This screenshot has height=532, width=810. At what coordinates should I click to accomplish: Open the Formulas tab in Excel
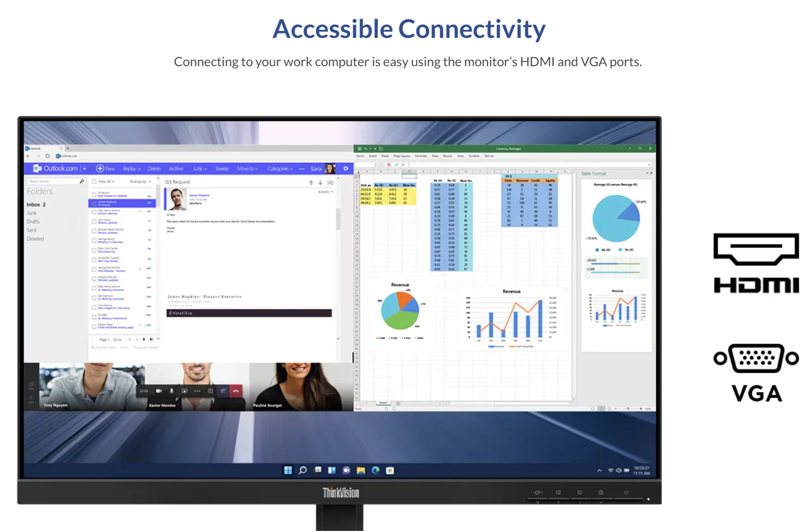(421, 156)
